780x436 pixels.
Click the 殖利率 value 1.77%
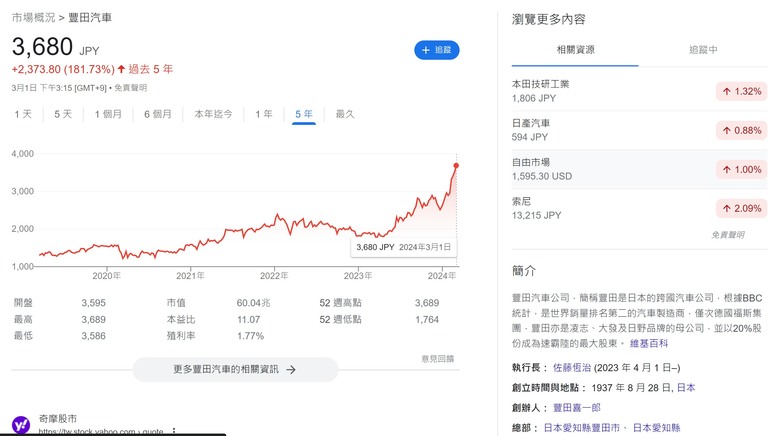[250, 336]
